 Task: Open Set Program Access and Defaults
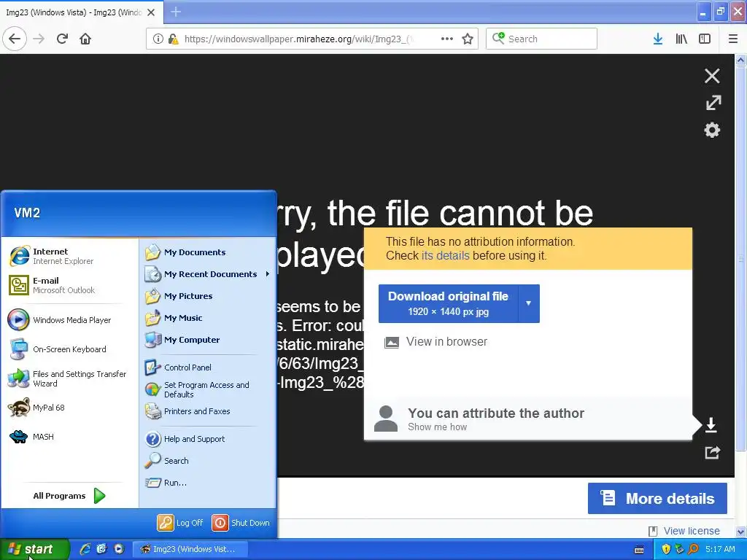coord(207,389)
